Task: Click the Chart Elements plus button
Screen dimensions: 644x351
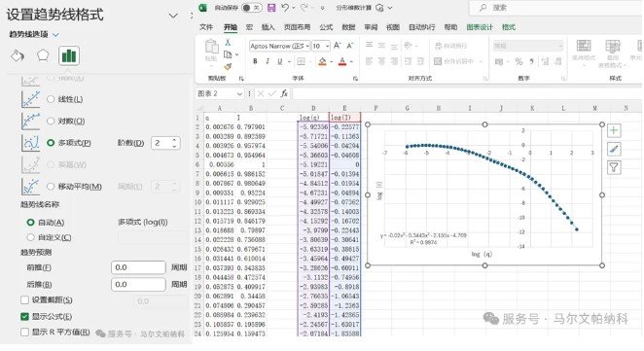Action: [x=614, y=130]
